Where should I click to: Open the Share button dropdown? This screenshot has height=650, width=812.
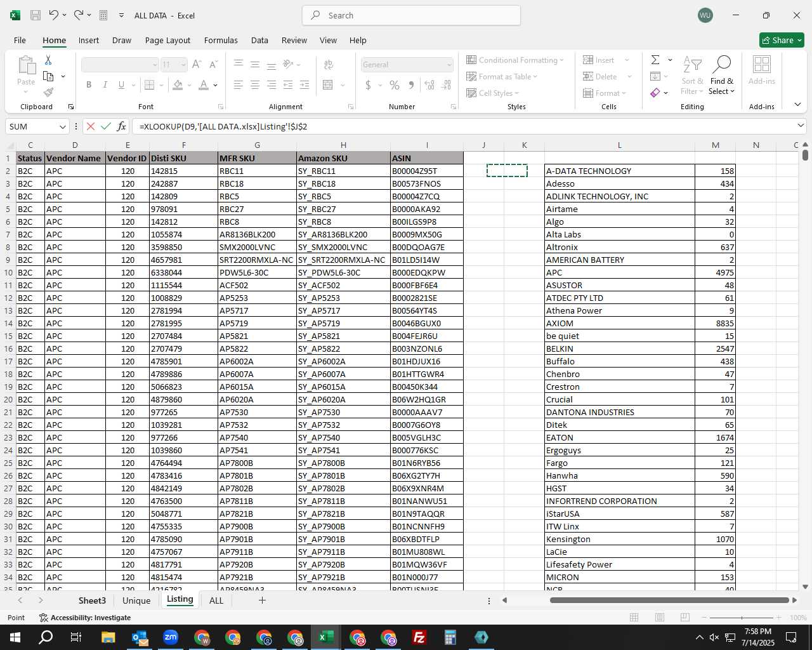799,40
